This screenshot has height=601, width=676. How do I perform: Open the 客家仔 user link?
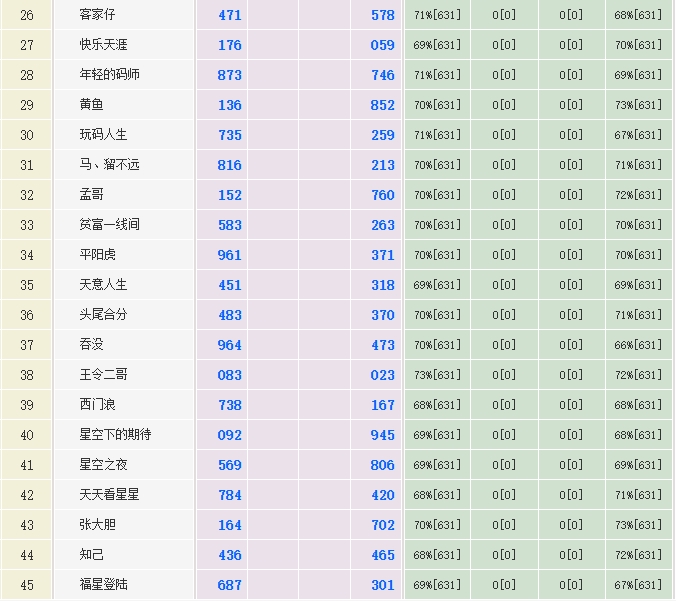tap(98, 15)
